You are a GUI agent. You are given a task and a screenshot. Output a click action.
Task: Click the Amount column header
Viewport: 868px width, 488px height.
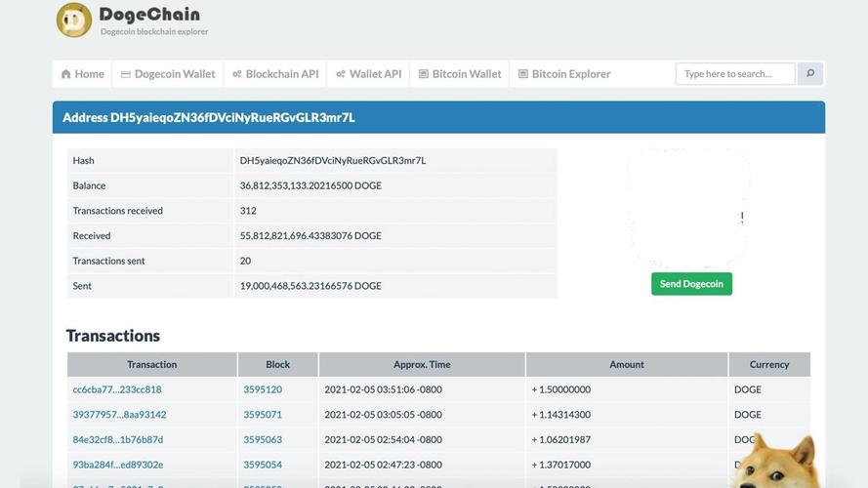pyautogui.click(x=627, y=365)
